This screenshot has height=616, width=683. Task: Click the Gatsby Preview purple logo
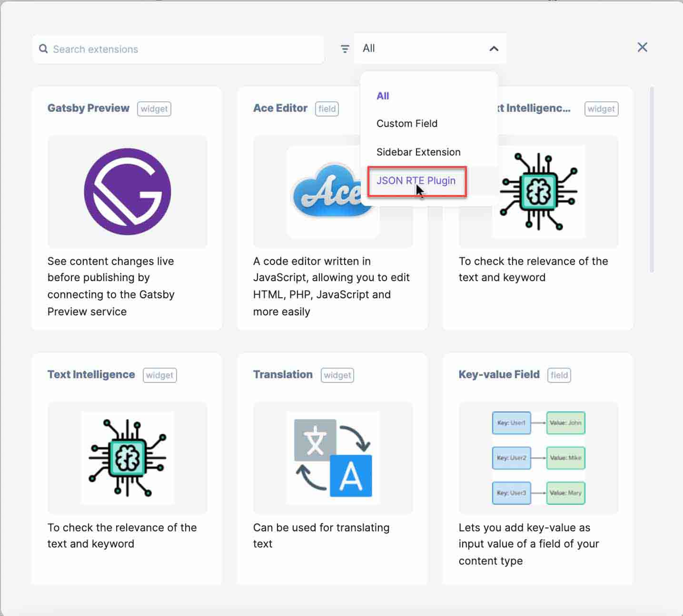pos(127,192)
